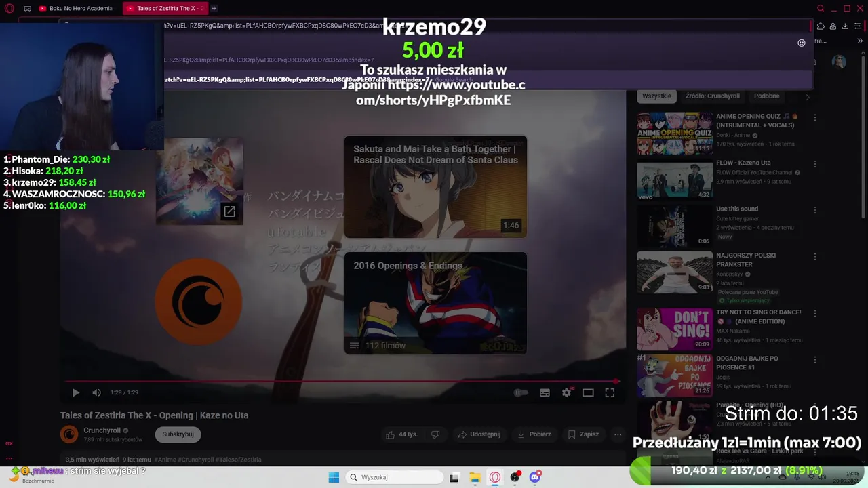Toggle the autoplay switch in the player
This screenshot has width=868, height=488.
click(521, 392)
